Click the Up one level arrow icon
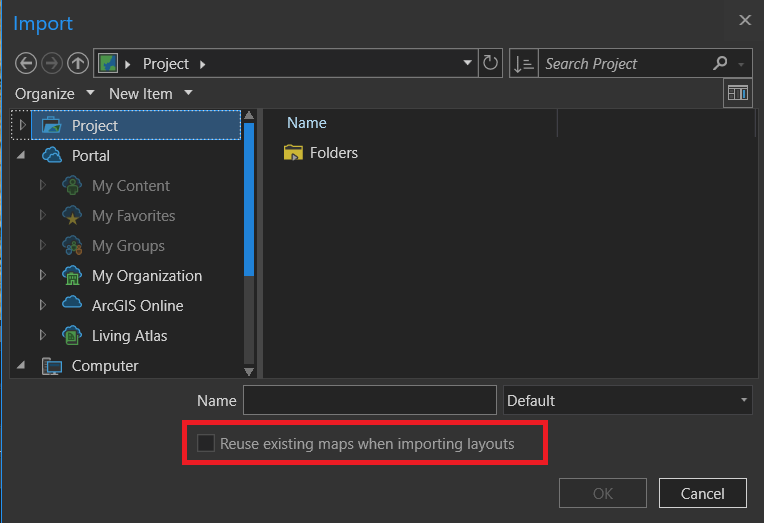The height and width of the screenshot is (523, 764). (x=78, y=64)
